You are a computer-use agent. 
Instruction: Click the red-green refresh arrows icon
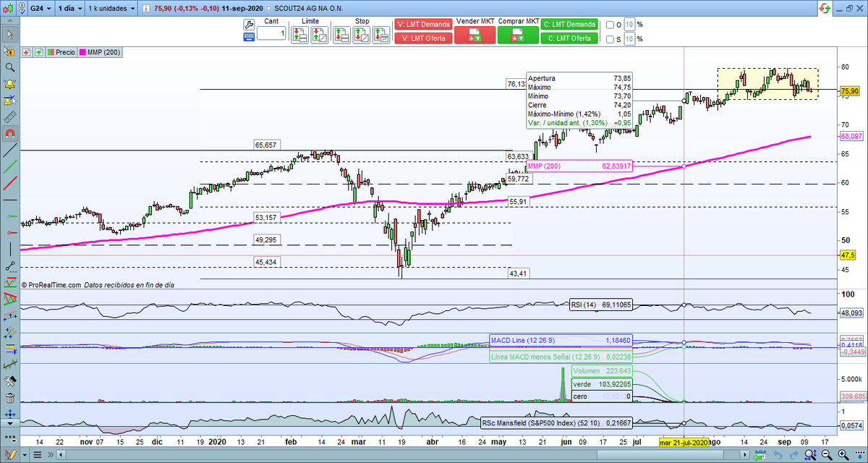click(x=824, y=8)
